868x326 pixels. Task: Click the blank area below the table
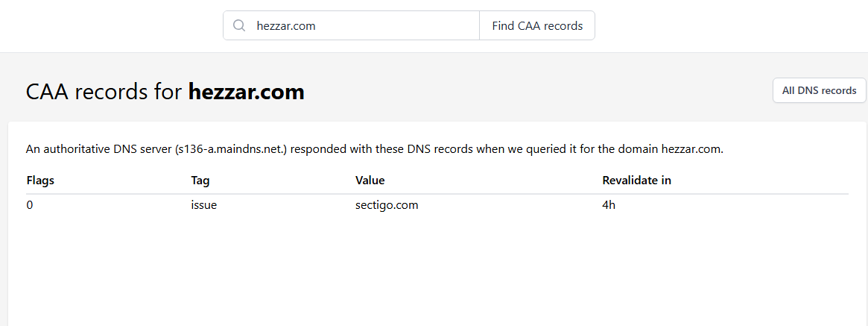point(432,276)
